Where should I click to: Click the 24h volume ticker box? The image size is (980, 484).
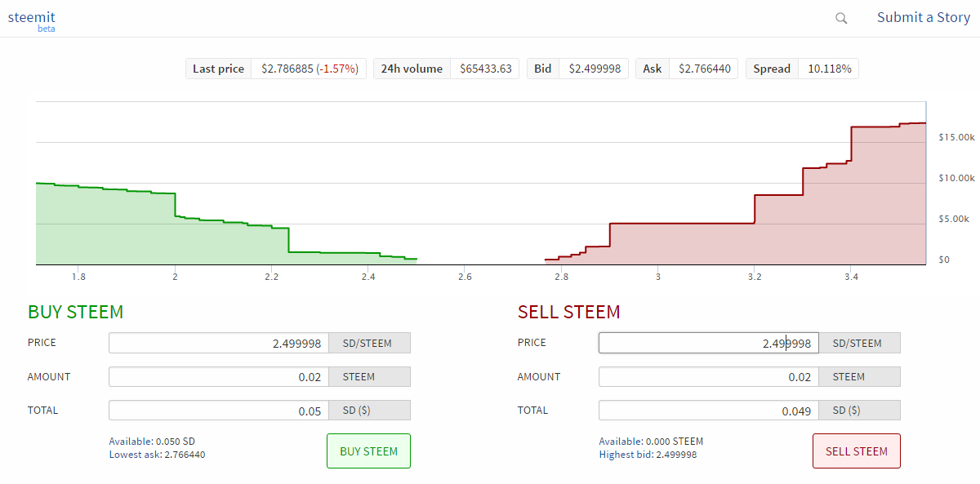coord(446,69)
